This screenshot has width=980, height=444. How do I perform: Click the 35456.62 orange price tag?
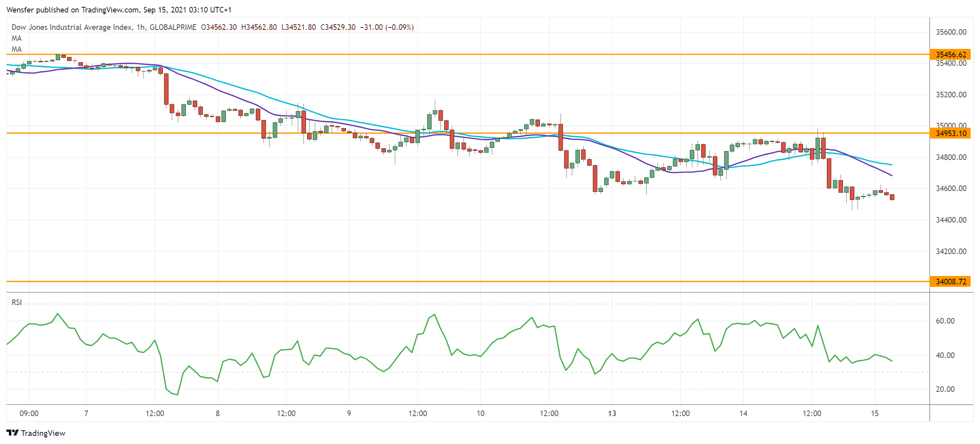951,55
